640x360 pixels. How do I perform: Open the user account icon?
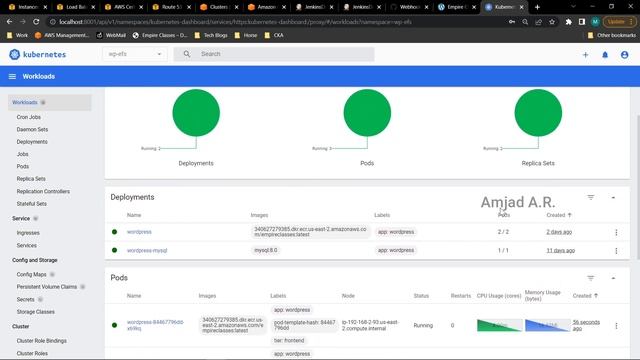(x=624, y=55)
